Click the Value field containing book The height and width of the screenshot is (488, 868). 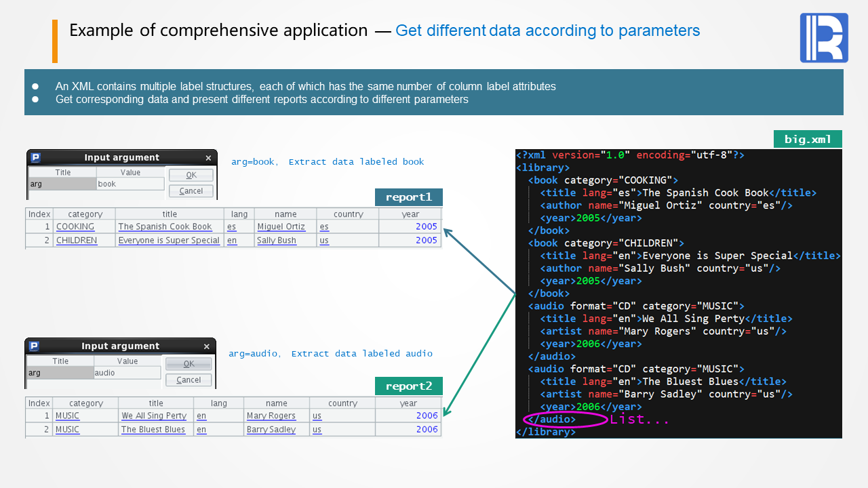click(130, 184)
